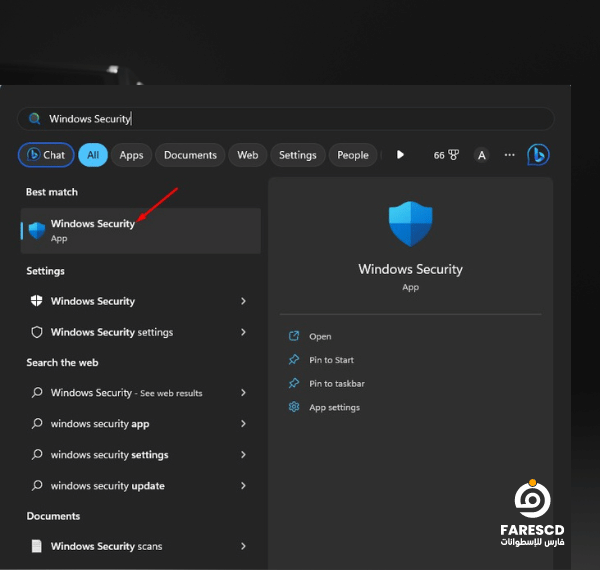Click the search magnifier icon in search box
Image resolution: width=600 pixels, height=570 pixels.
click(34, 119)
